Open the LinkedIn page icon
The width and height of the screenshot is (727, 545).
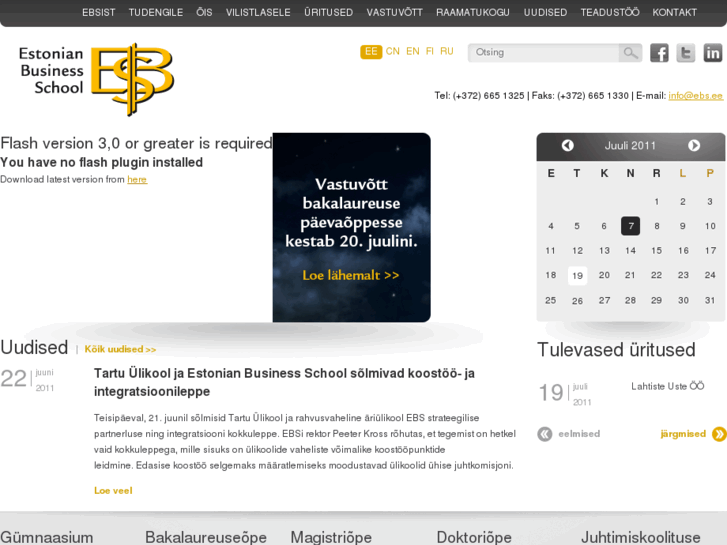[713, 53]
